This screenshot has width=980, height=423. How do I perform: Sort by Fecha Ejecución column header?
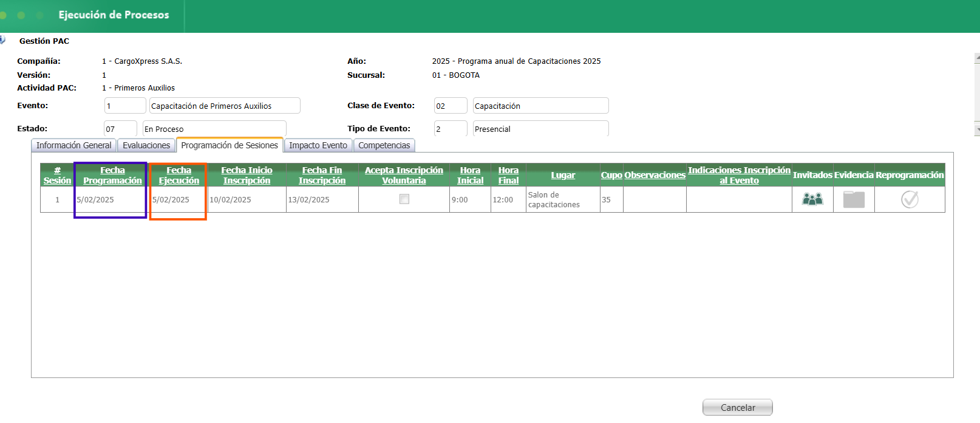(179, 175)
